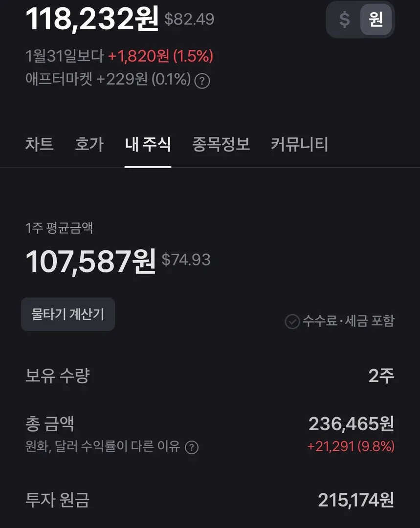Open the 차트 tab
This screenshot has width=420, height=528.
click(x=39, y=144)
